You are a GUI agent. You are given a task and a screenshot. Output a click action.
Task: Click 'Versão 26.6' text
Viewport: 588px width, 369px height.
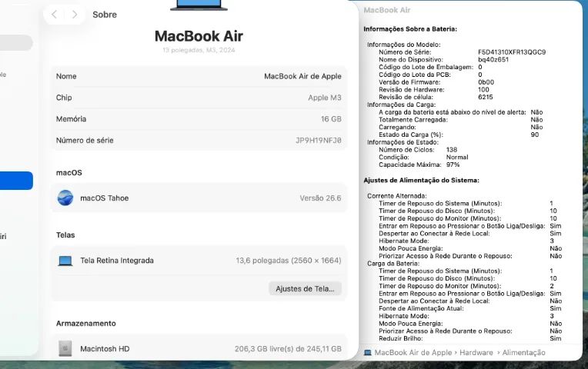click(320, 198)
